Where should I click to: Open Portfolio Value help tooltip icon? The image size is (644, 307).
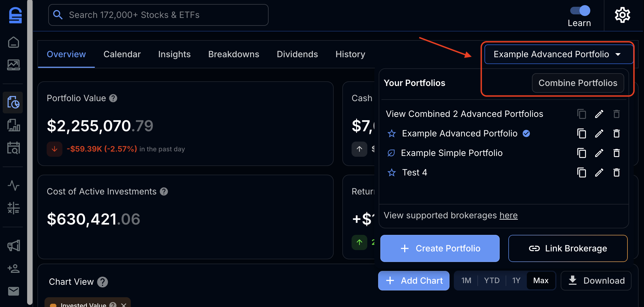113,98
